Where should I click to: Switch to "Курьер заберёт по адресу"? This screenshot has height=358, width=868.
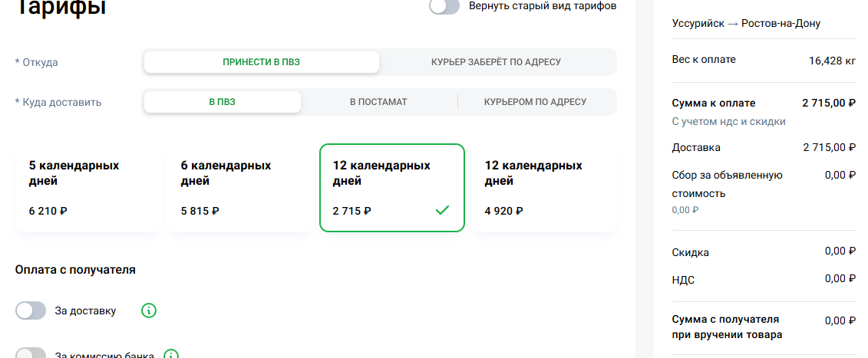(496, 62)
